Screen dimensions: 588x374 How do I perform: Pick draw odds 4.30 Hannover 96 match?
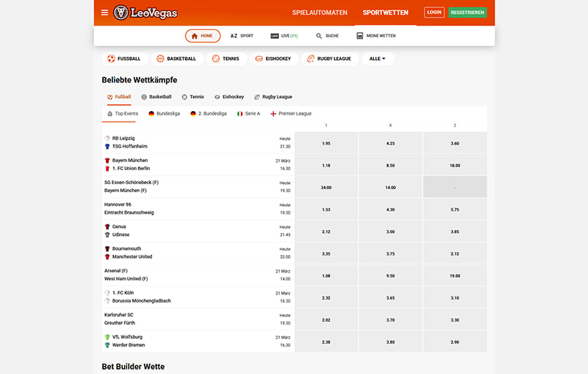coord(390,210)
